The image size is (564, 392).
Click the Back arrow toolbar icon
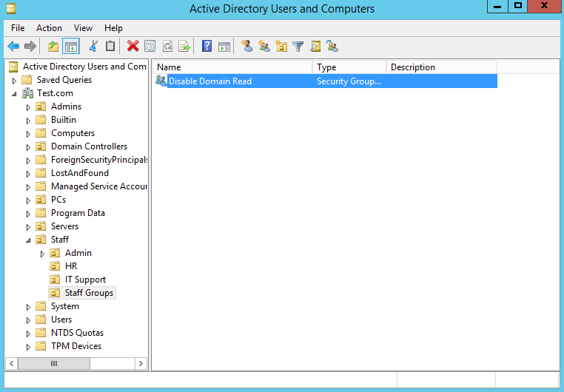pyautogui.click(x=13, y=46)
